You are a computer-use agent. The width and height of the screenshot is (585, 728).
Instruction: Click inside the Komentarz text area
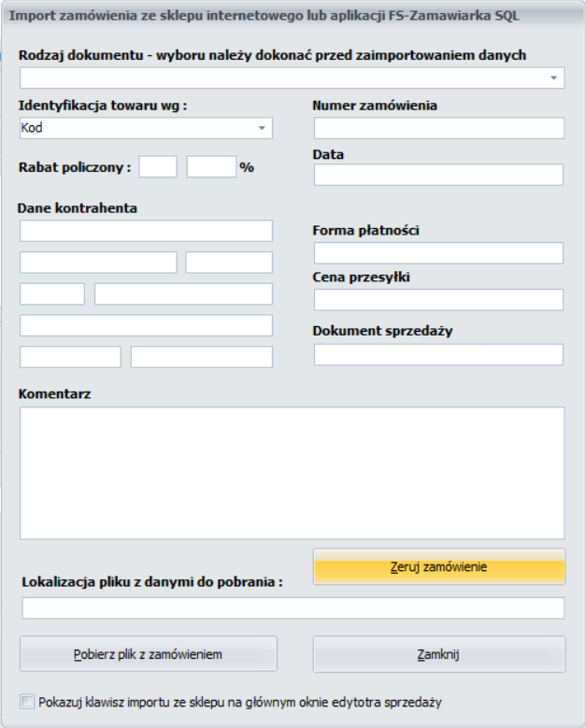292,473
